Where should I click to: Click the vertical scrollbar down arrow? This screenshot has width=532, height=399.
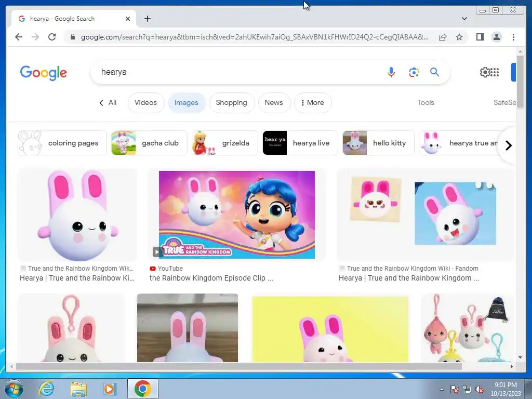(520, 357)
